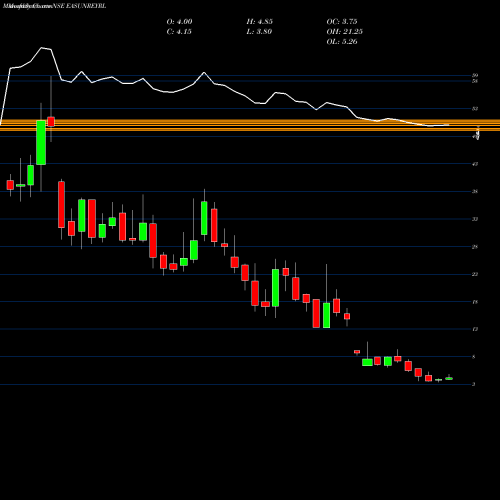
Task: Click the y-axis label 59
Action: [475, 75]
